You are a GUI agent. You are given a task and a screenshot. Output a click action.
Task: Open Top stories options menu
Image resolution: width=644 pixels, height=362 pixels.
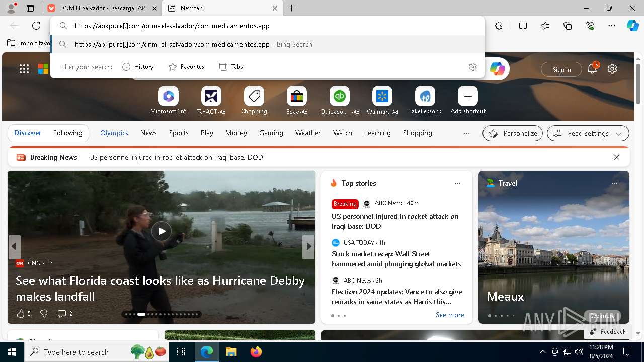(x=457, y=183)
